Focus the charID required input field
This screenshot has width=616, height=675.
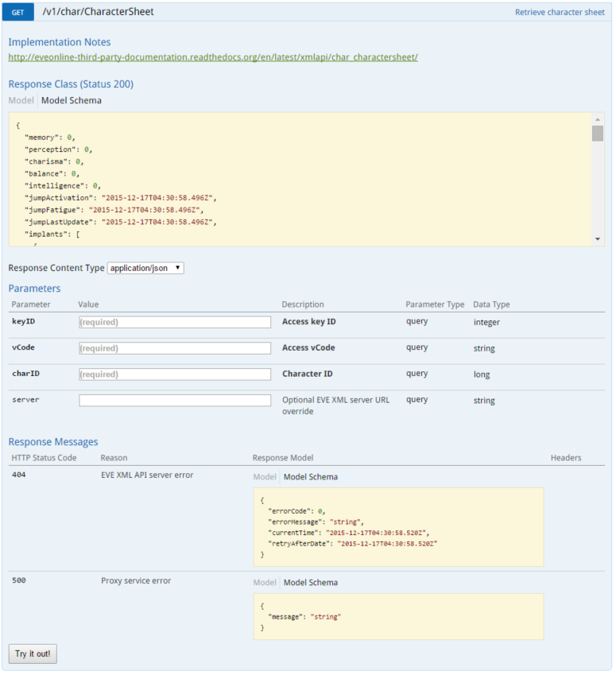[175, 374]
